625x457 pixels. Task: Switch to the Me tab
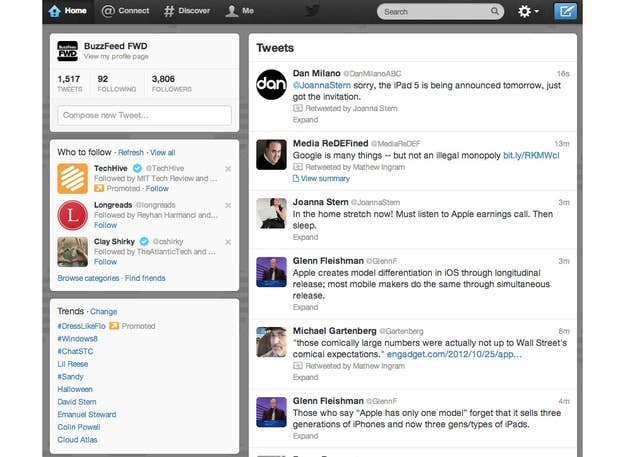tap(240, 11)
